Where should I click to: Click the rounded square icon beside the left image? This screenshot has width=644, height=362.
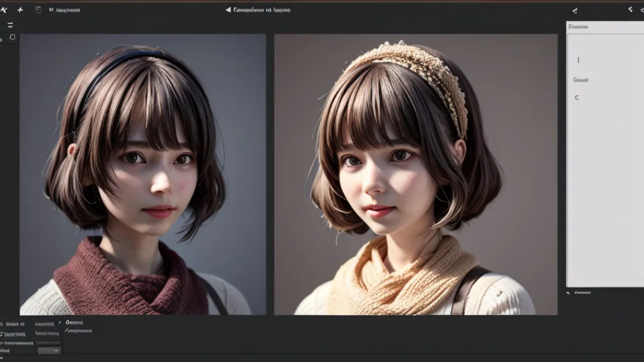click(12, 37)
